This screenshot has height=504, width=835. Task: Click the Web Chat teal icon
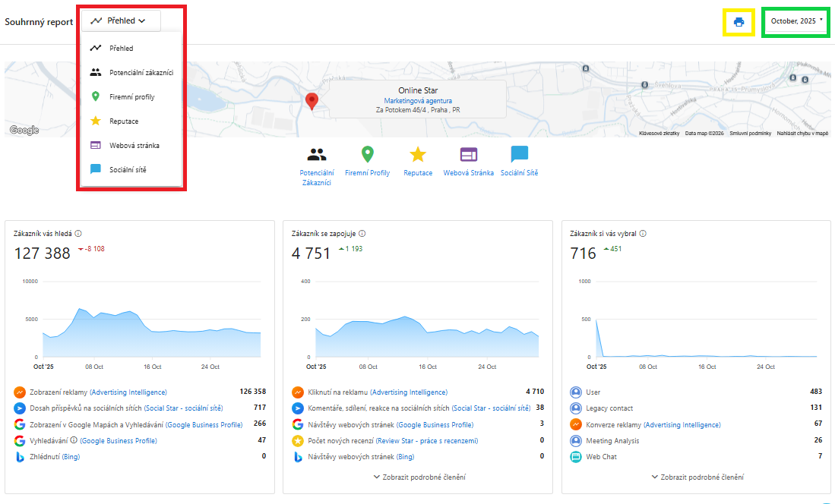click(576, 457)
